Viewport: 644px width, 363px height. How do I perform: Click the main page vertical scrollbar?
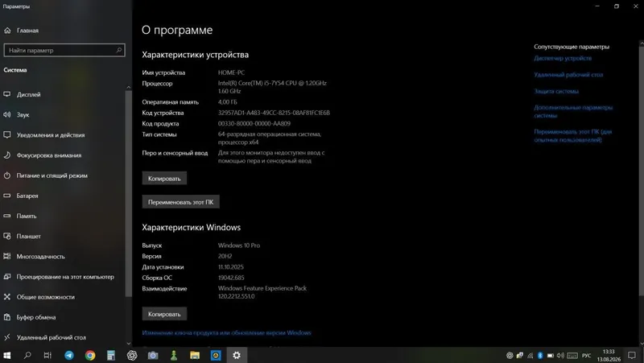click(642, 171)
